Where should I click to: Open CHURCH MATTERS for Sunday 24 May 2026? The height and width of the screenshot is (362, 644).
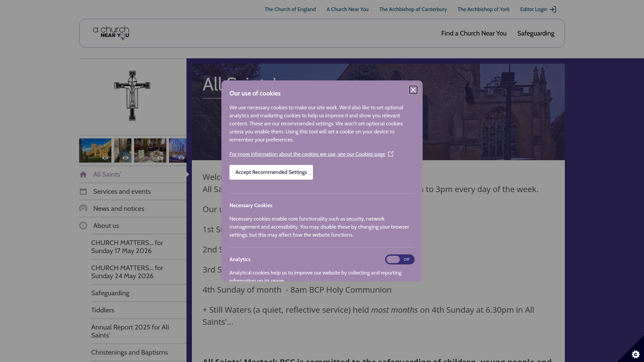point(139,272)
